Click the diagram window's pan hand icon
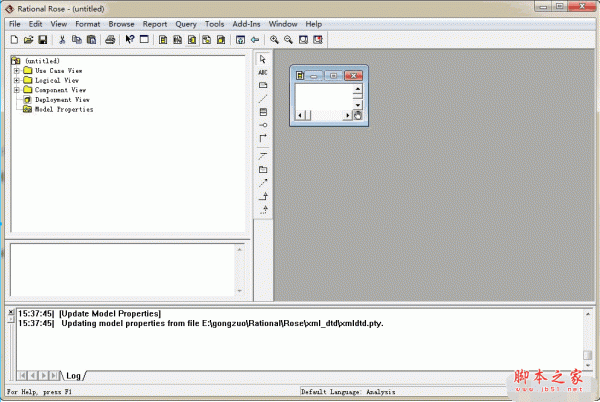 [x=357, y=115]
